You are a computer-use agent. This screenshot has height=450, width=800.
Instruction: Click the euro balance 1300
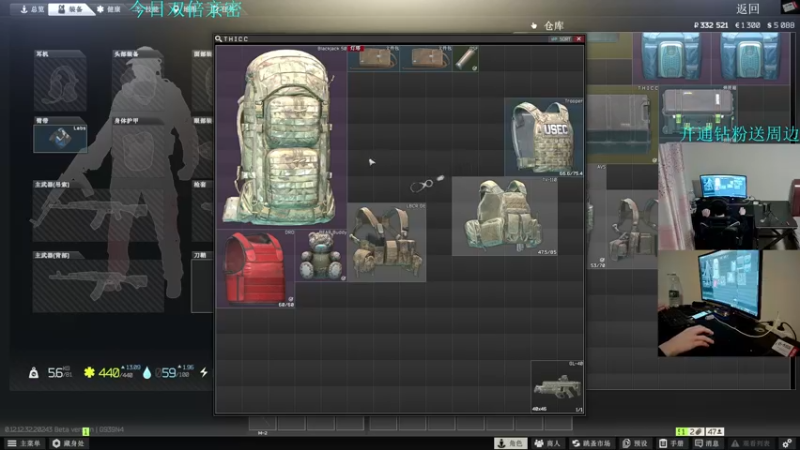tap(747, 25)
